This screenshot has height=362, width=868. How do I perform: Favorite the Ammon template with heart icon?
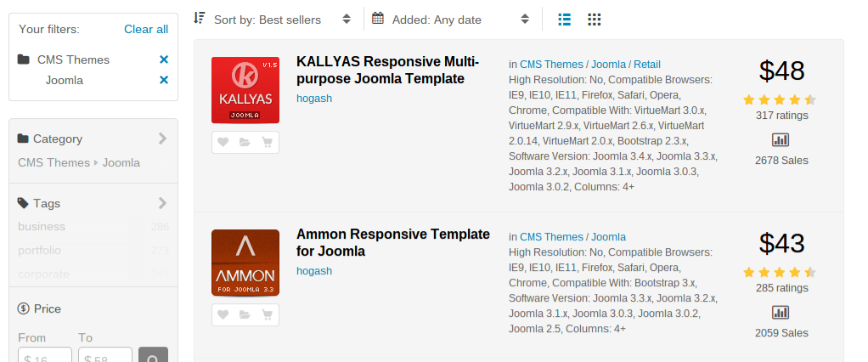pos(223,315)
